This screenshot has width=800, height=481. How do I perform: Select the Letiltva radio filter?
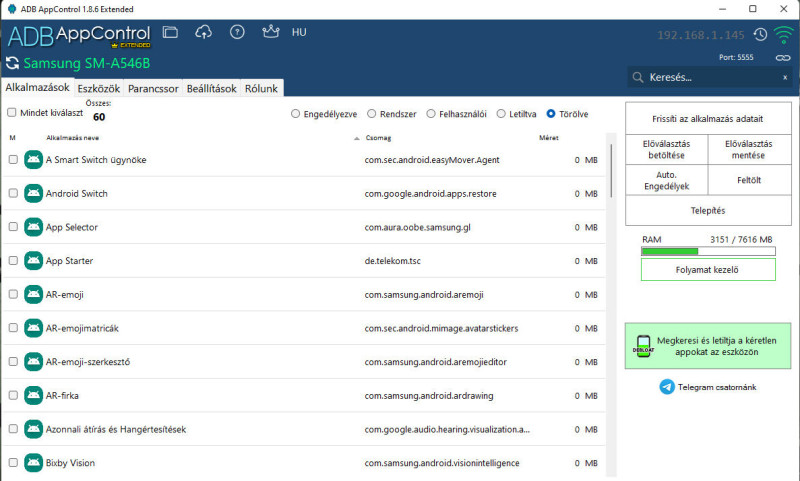click(501, 114)
